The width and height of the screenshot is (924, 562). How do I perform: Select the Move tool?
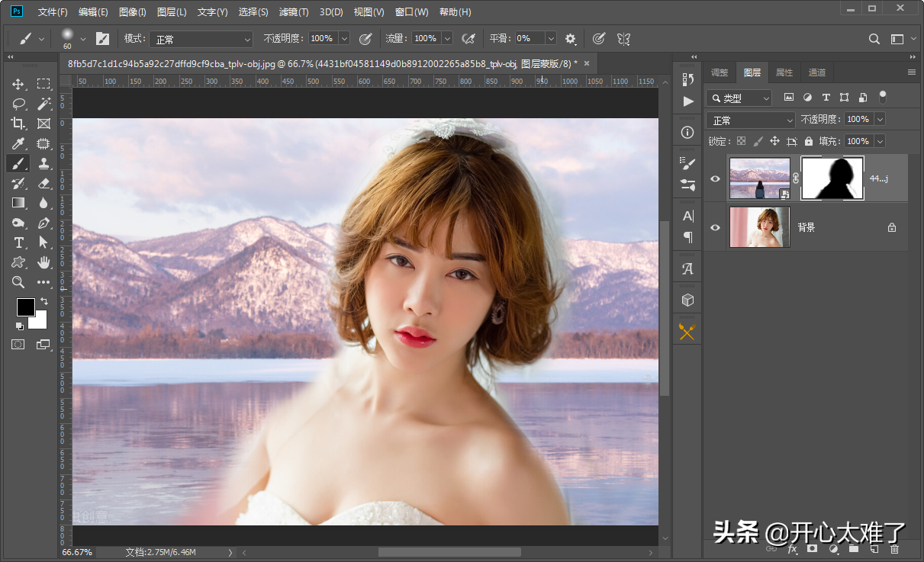point(18,84)
